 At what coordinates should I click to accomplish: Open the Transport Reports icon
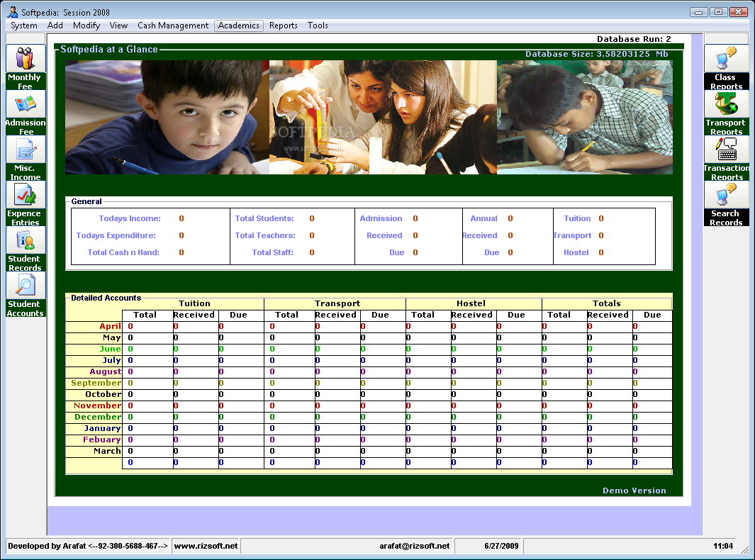click(x=726, y=103)
